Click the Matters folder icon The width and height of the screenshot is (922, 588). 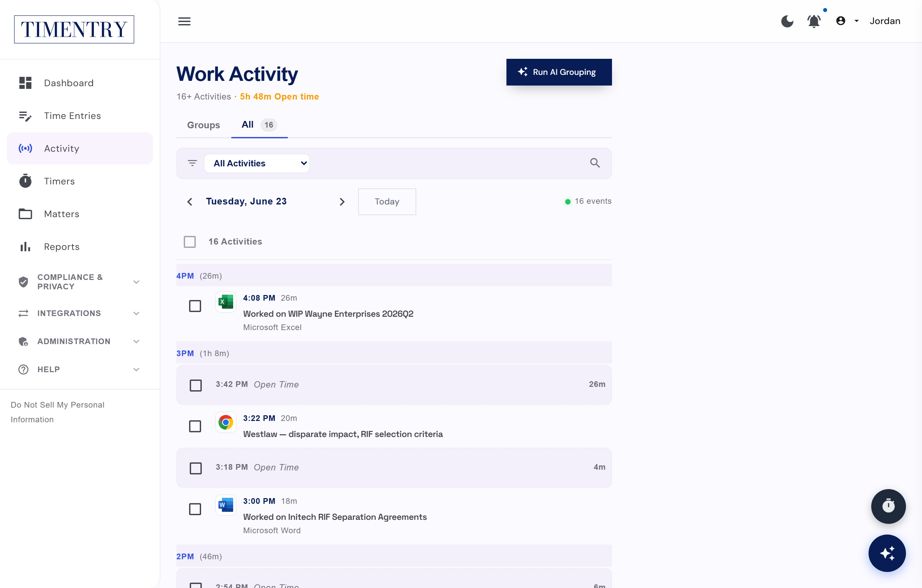pyautogui.click(x=25, y=214)
